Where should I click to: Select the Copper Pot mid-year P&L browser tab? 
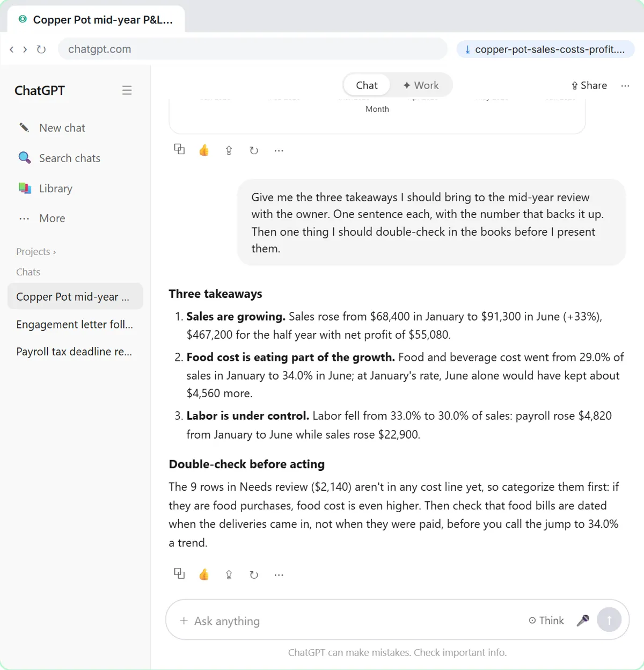[x=96, y=20]
